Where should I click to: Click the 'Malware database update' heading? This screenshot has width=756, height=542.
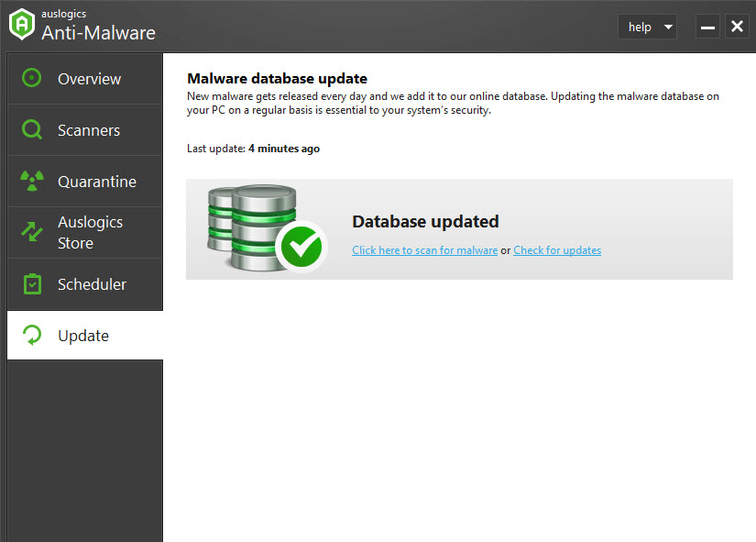click(278, 78)
